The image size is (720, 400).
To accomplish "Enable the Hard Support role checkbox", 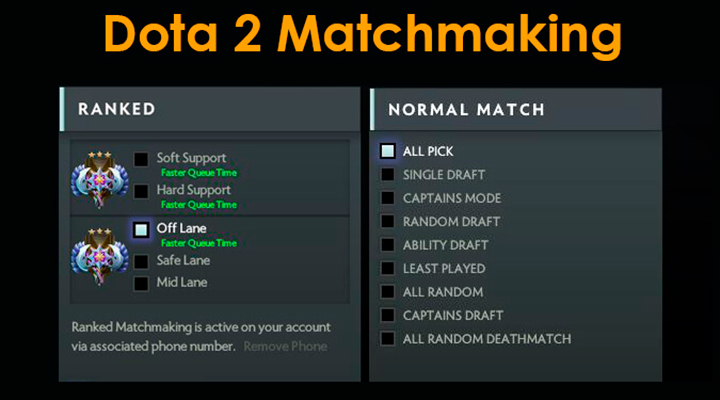I will click(x=141, y=191).
